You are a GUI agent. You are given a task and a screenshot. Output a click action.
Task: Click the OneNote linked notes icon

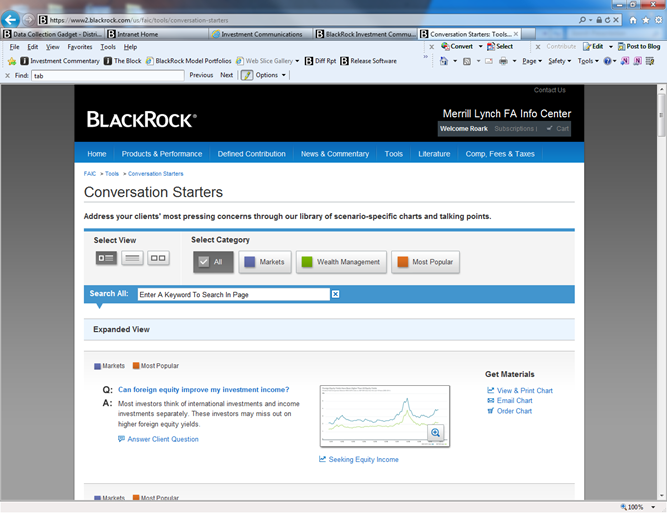[x=637, y=61]
